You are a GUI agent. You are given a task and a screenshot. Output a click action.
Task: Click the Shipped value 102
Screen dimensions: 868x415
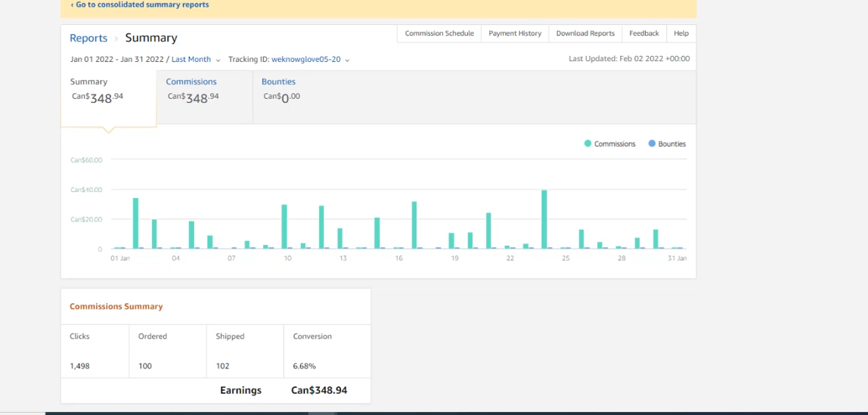pyautogui.click(x=222, y=367)
